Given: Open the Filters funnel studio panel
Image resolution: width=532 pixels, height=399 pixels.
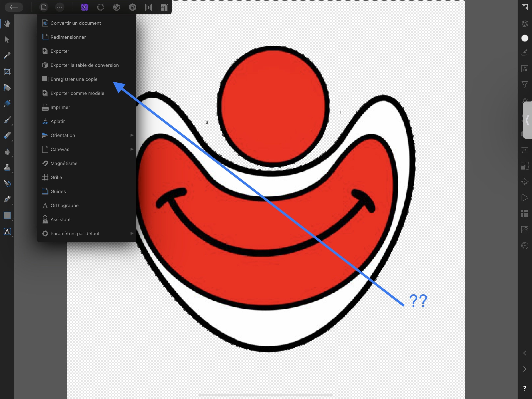Looking at the screenshot, I should (525, 85).
